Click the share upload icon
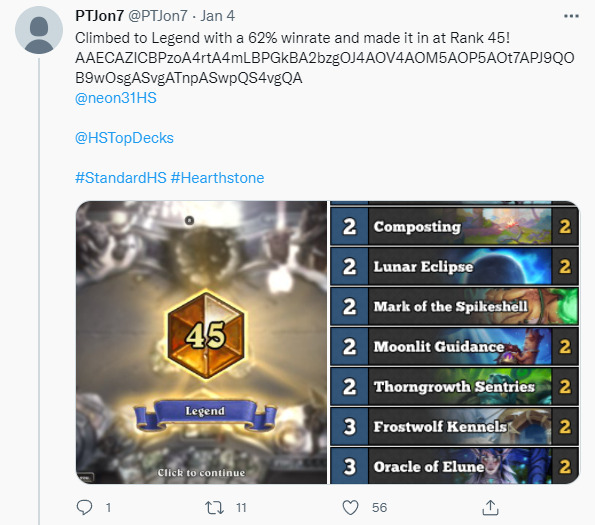595x525 pixels. pyautogui.click(x=490, y=508)
